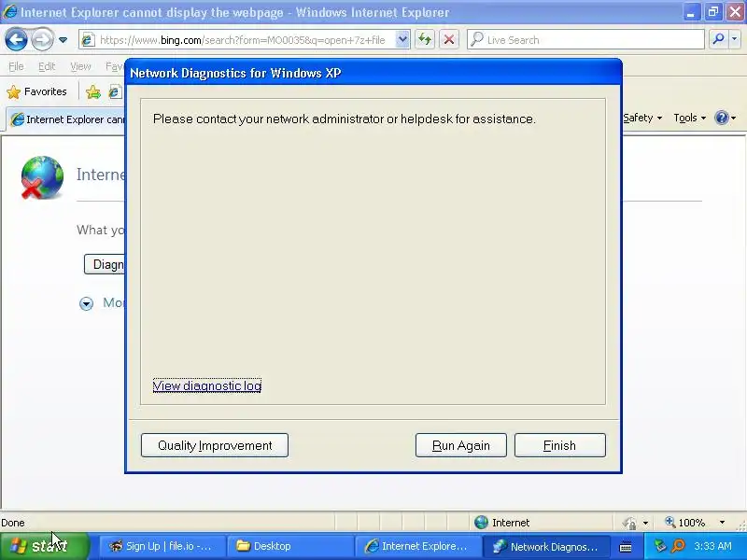Expand the address bar URL dropdown
This screenshot has width=747, height=560.
tap(402, 40)
